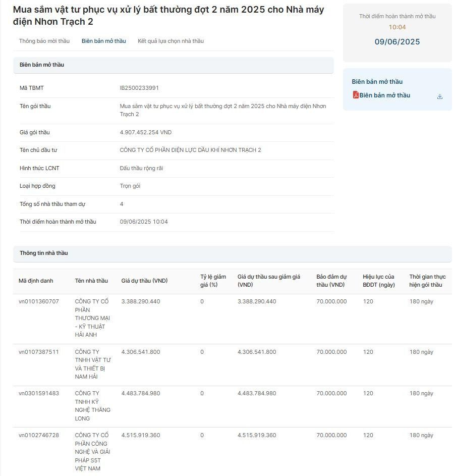Open CÔNG TY TNHH KỸ NGHỆ THĂNG LONG
The image size is (453, 476).
92,406
